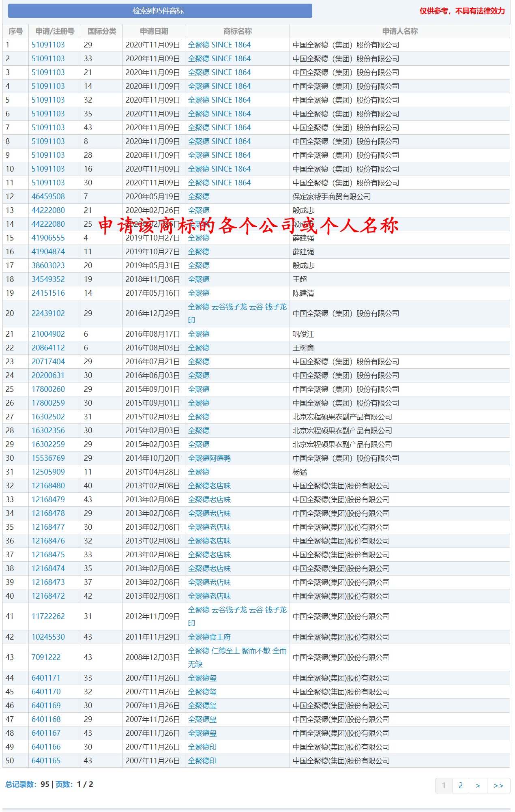Screen dimensions: 515x812
Task: Jump to last page >> button
Action: click(x=498, y=786)
